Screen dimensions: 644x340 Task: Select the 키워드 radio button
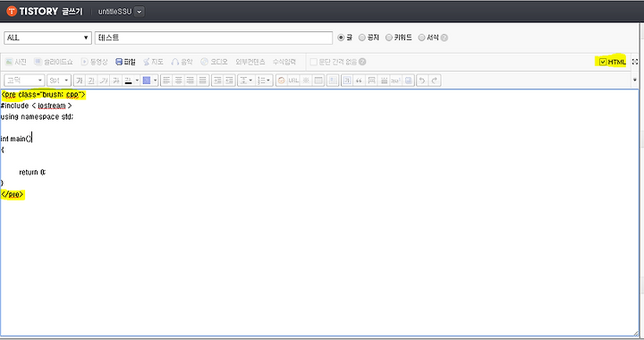pyautogui.click(x=388, y=38)
